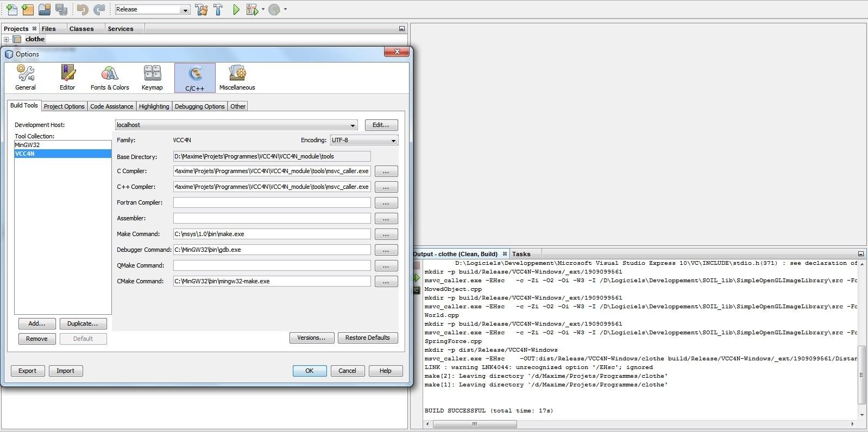Click the red Stop icon in Output
868x432 pixels.
tap(417, 265)
